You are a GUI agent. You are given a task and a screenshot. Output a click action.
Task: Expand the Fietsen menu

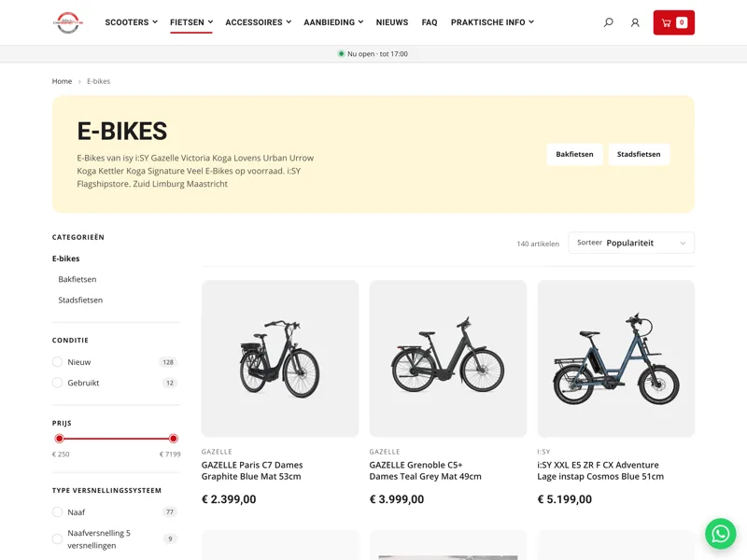[x=191, y=22]
